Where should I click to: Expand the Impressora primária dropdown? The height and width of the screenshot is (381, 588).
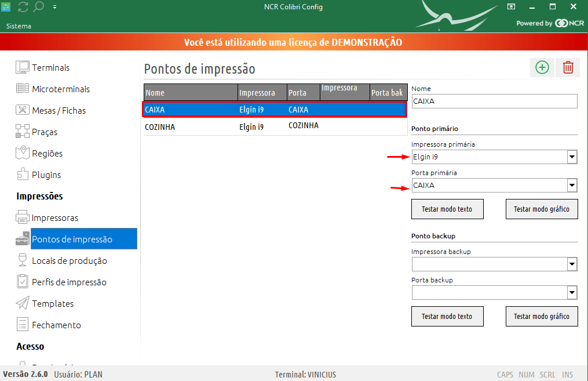click(x=572, y=157)
